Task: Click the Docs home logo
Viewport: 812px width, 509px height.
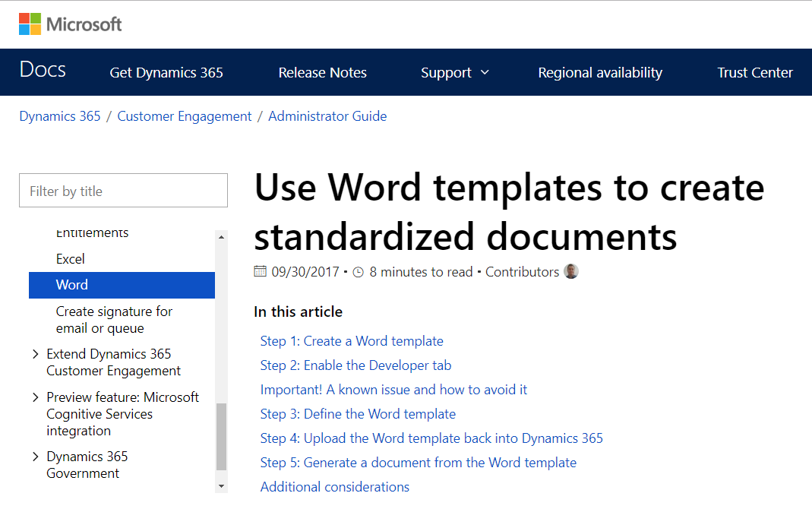Action: 42,70
